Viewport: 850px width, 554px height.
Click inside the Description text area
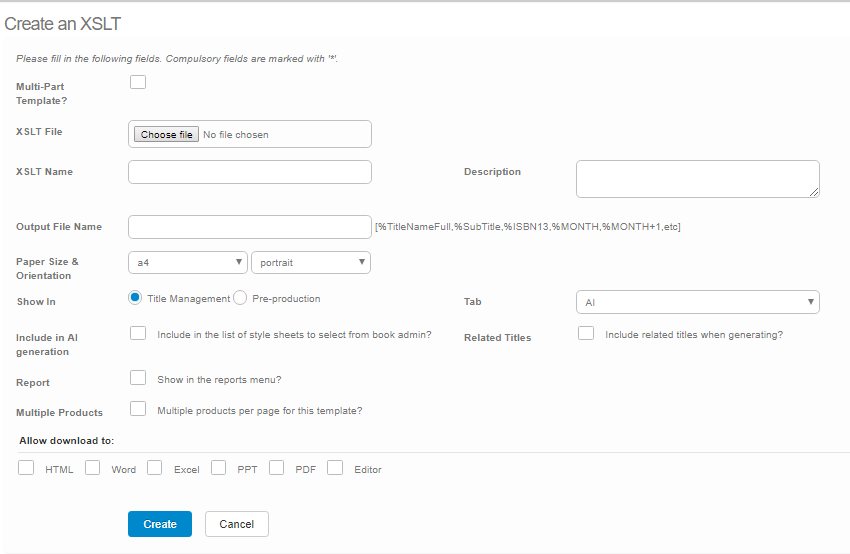[697, 179]
